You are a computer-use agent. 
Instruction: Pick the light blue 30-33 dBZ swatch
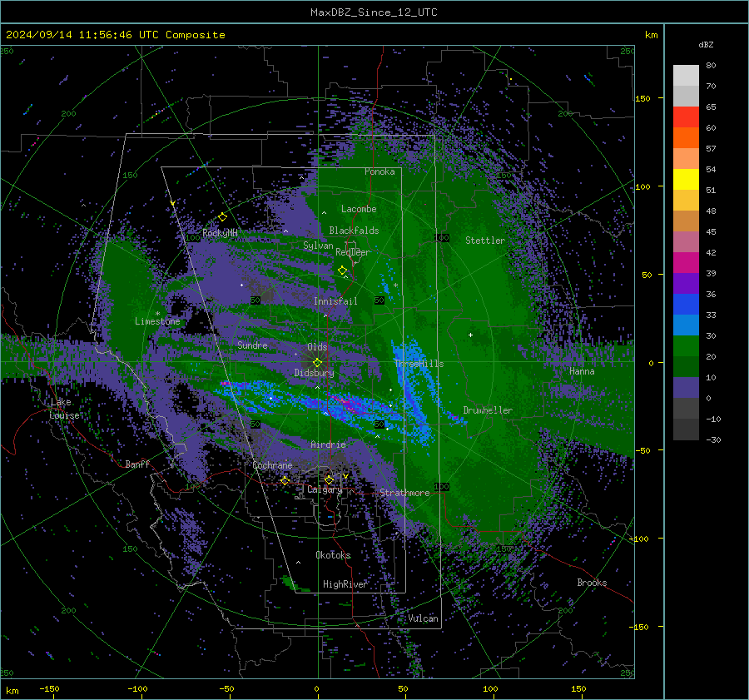686,325
